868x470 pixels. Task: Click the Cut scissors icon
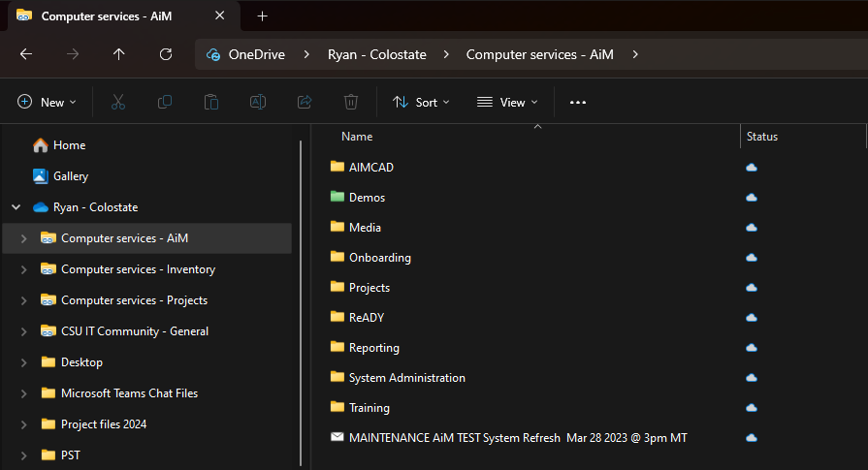(118, 103)
